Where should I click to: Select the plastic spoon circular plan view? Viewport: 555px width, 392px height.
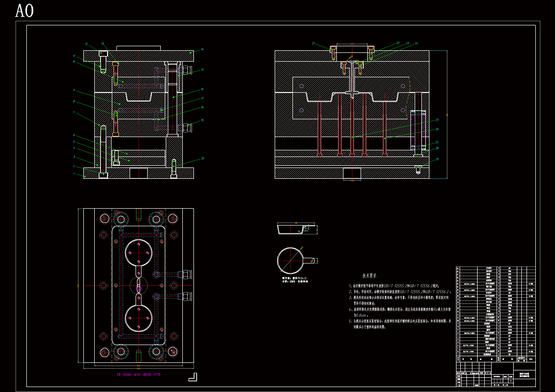[x=290, y=260]
